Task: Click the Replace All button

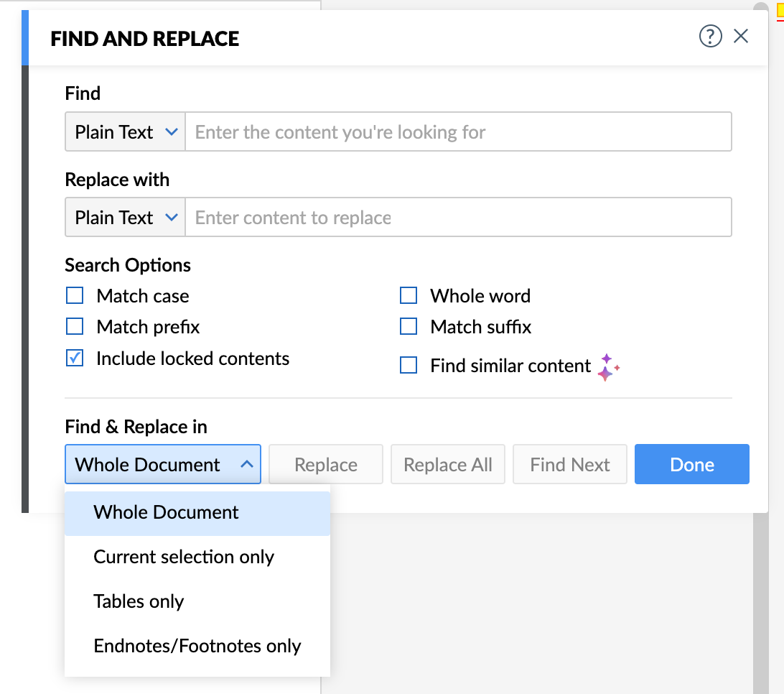Action: tap(448, 464)
